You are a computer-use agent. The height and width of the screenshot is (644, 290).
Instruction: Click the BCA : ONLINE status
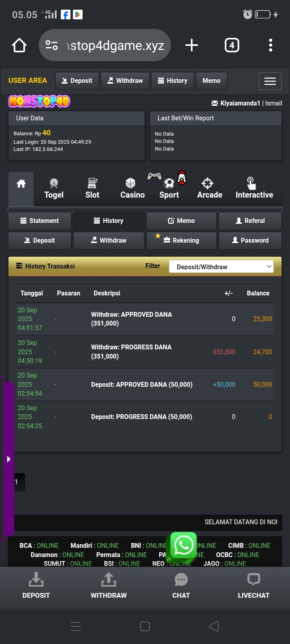[x=39, y=546]
